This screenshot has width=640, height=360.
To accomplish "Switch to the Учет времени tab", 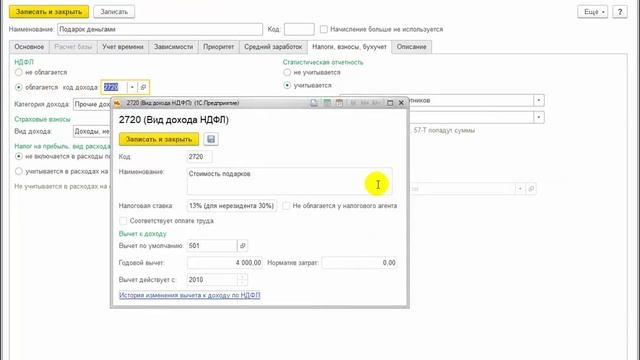I will [123, 47].
